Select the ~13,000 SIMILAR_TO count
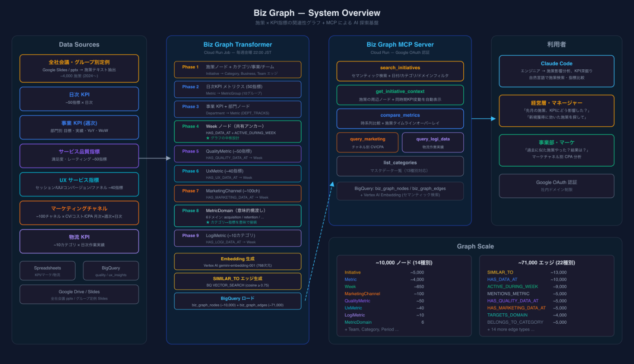 (x=558, y=272)
